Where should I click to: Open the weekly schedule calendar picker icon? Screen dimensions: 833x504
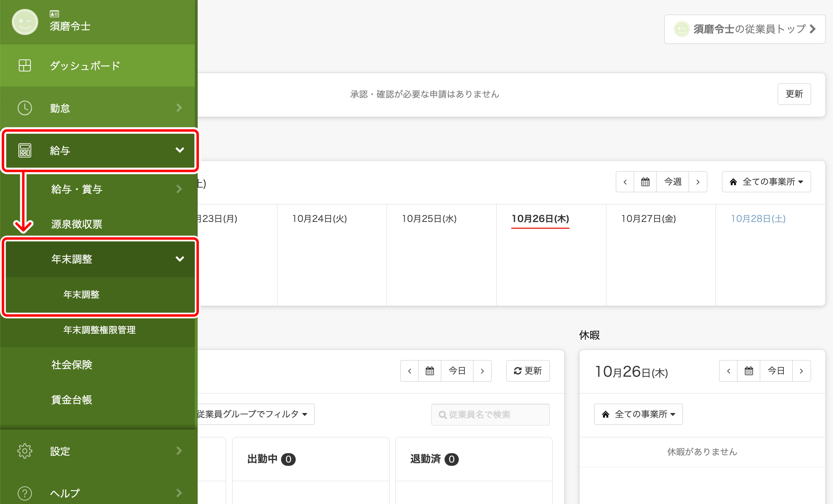[x=645, y=182]
